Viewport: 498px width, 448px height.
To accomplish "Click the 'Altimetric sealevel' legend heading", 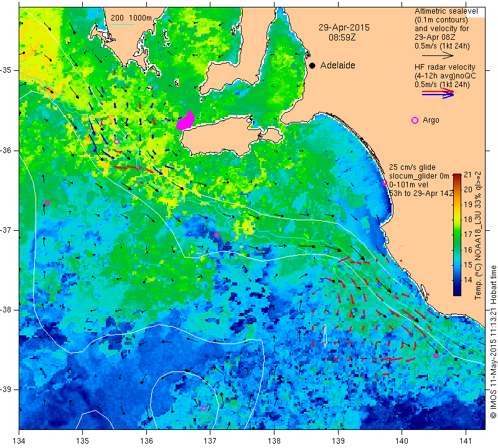I will (x=446, y=11).
